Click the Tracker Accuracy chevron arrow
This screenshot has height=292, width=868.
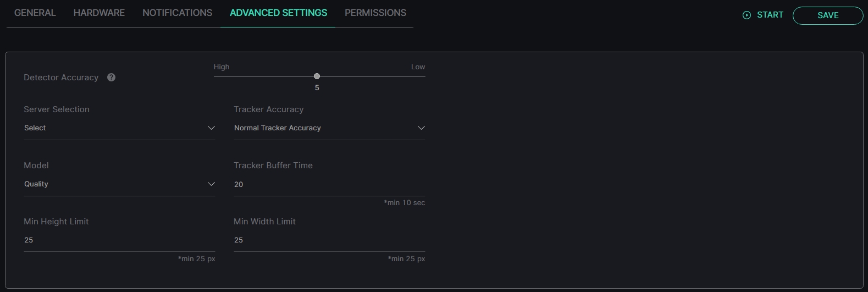(x=421, y=128)
